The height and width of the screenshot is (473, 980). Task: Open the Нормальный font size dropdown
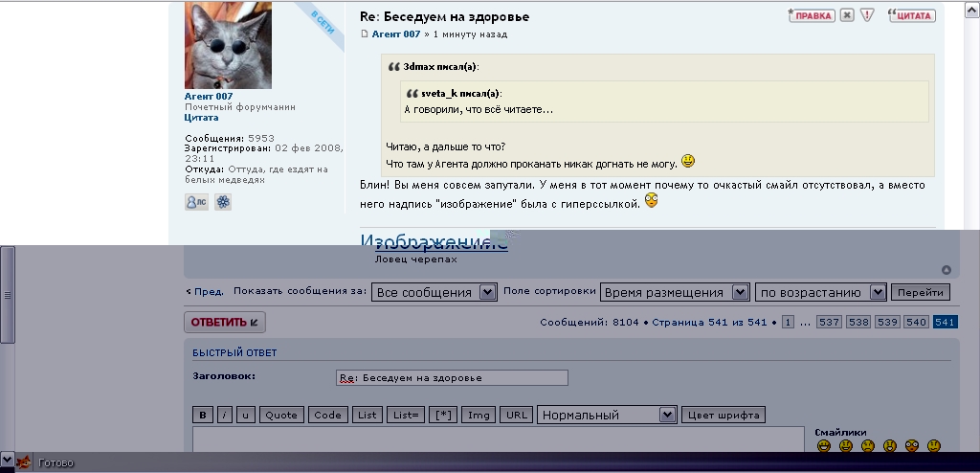[x=607, y=415]
